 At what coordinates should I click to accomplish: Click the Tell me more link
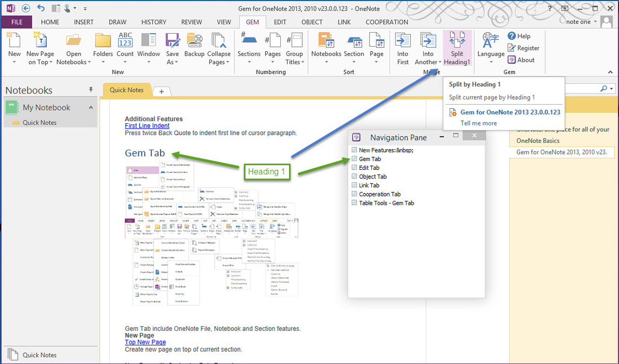pyautogui.click(x=478, y=123)
